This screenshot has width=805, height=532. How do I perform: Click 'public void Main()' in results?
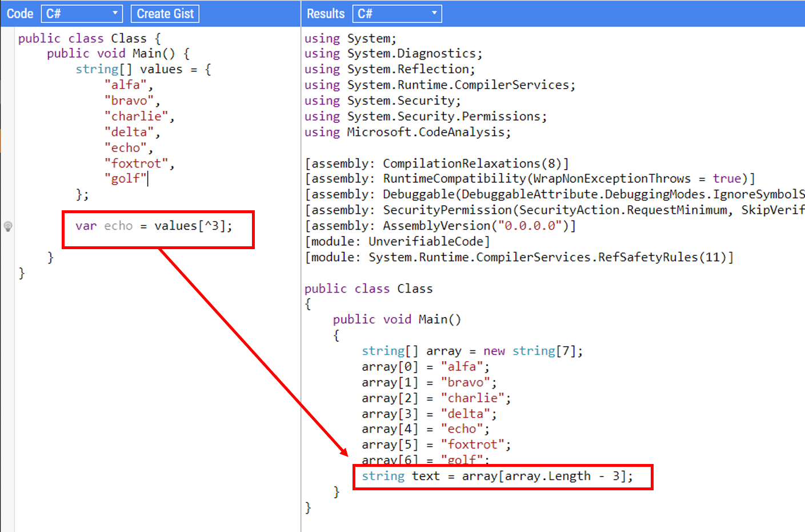[397, 319]
